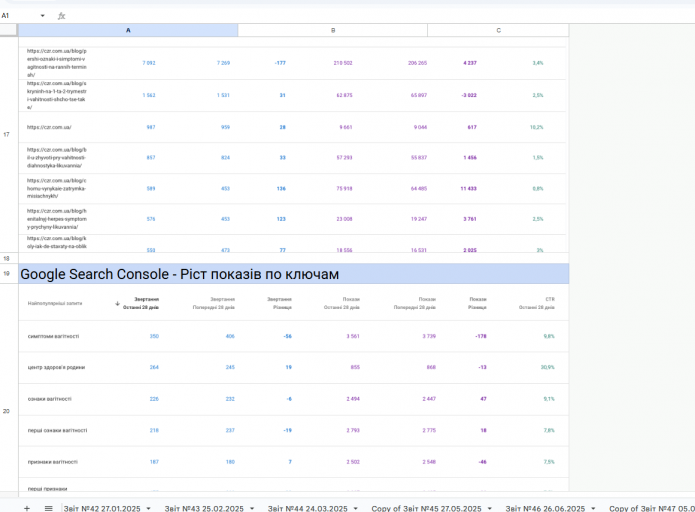Click the chomu-vynykaie-zatrymka blog URL
Screen dimensions: 695x512
click(x=57, y=188)
